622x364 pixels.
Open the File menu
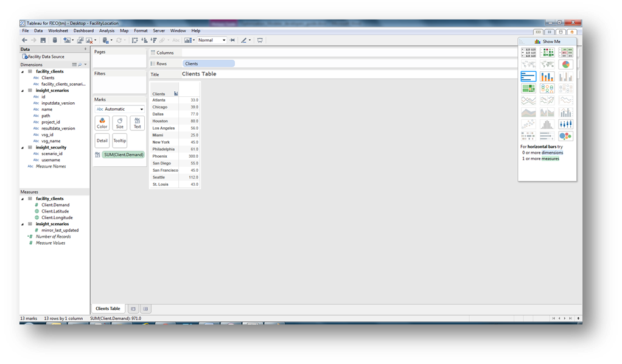click(26, 30)
